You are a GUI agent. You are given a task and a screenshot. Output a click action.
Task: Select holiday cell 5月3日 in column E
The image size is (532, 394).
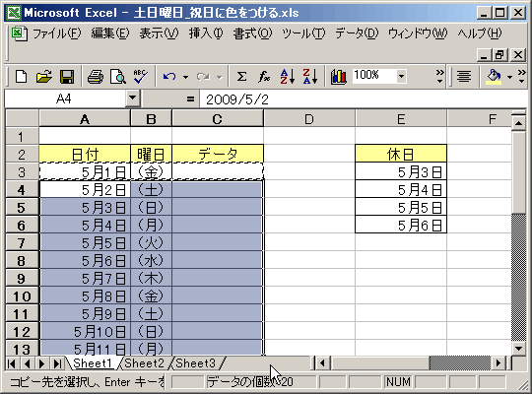(x=401, y=171)
